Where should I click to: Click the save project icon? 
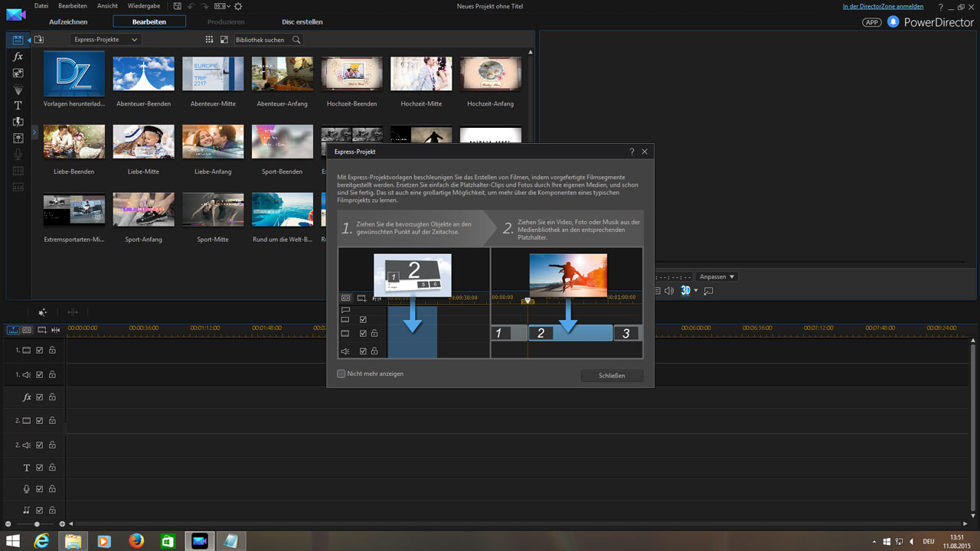(178, 6)
